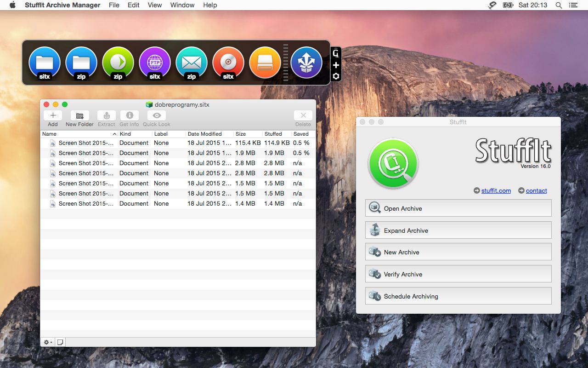Screen dimensions: 588x368
Task: Select the 115.4 KB Screen Shot row
Action: (178, 143)
